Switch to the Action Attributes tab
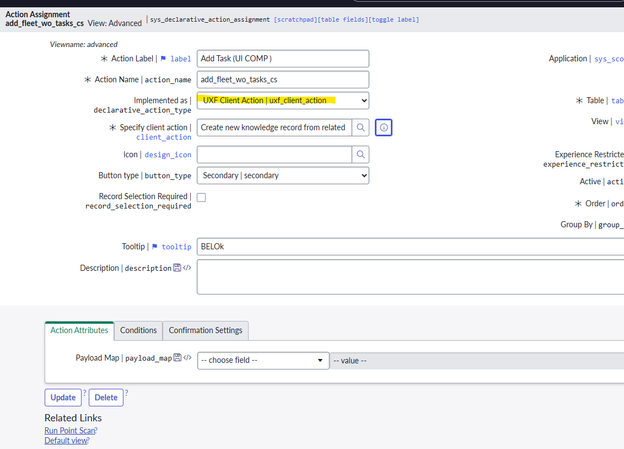The height and width of the screenshot is (449, 624). [x=79, y=330]
